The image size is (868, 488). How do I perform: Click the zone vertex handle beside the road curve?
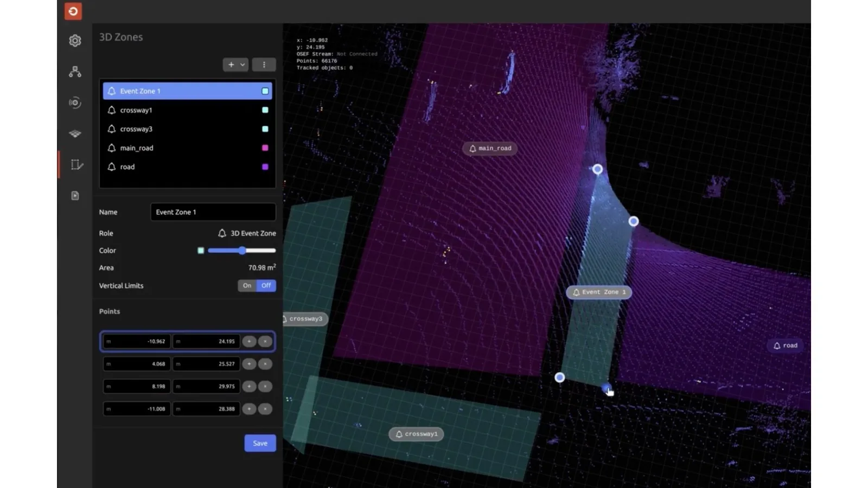[x=634, y=221]
